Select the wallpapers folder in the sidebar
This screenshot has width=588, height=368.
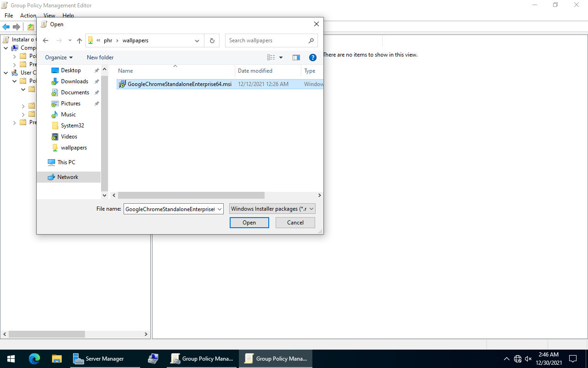(73, 147)
